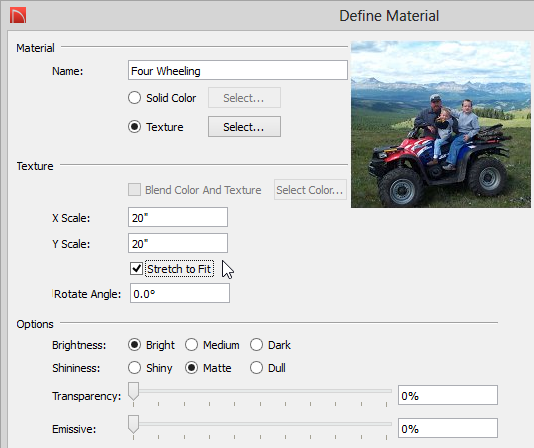Screen dimensions: 534x448
Task: Click the red application icon in title bar
Action: click(18, 16)
